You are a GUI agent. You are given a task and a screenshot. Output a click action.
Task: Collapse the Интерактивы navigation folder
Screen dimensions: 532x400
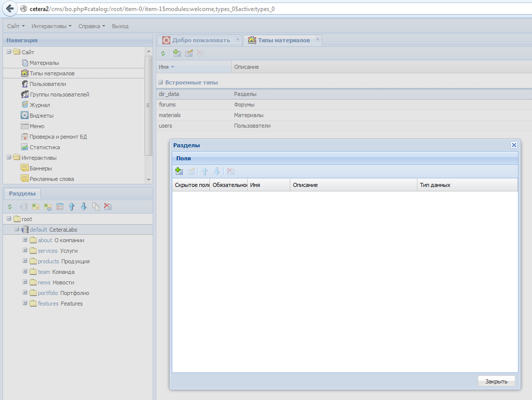[9, 157]
